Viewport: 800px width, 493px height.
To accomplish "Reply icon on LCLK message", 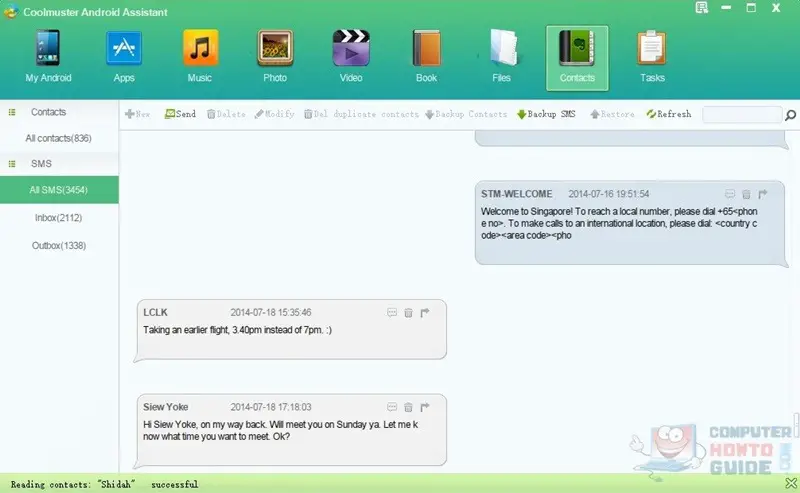I will coord(392,312).
